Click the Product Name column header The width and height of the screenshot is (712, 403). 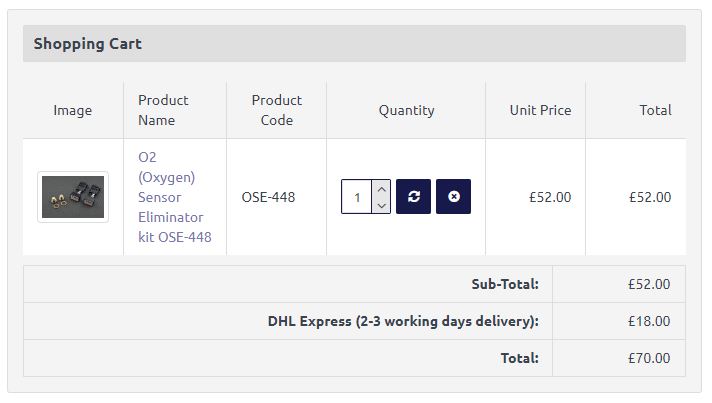[163, 110]
